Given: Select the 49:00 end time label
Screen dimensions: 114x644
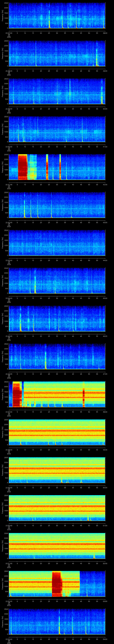Looking at the screenshot, I should pos(105,450).
